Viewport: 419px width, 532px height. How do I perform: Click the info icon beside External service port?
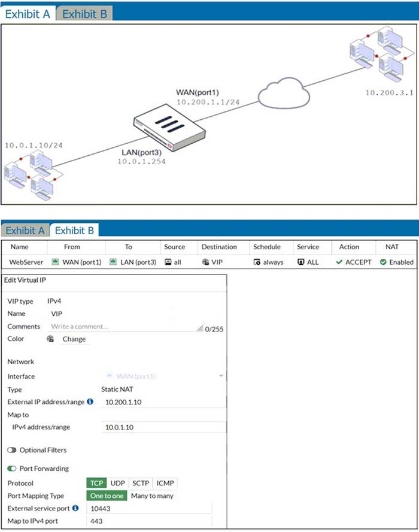[75, 508]
